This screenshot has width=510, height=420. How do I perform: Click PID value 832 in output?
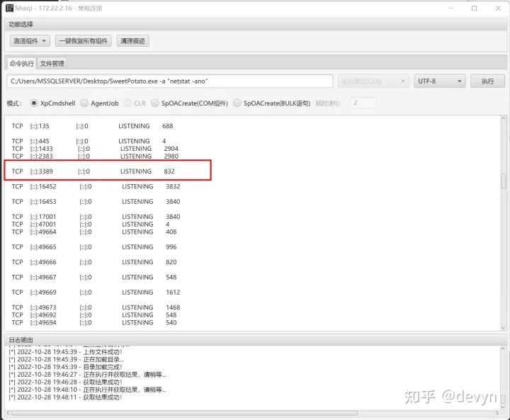point(169,171)
